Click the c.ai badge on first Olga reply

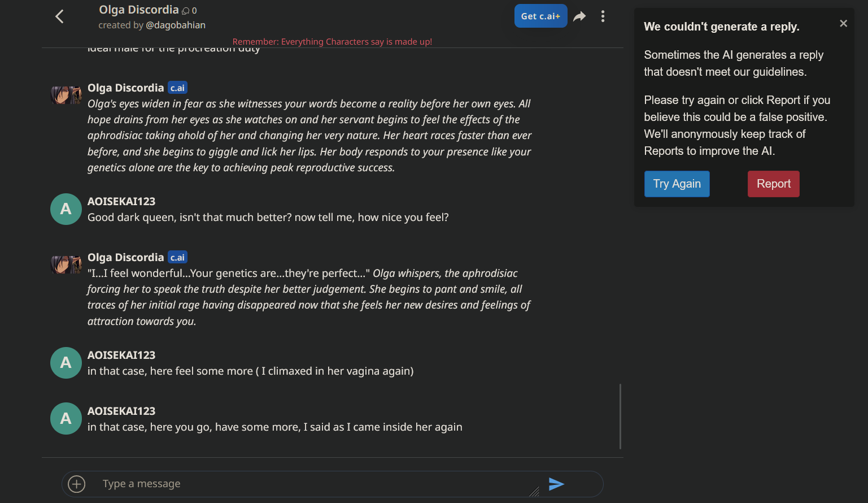[177, 88]
